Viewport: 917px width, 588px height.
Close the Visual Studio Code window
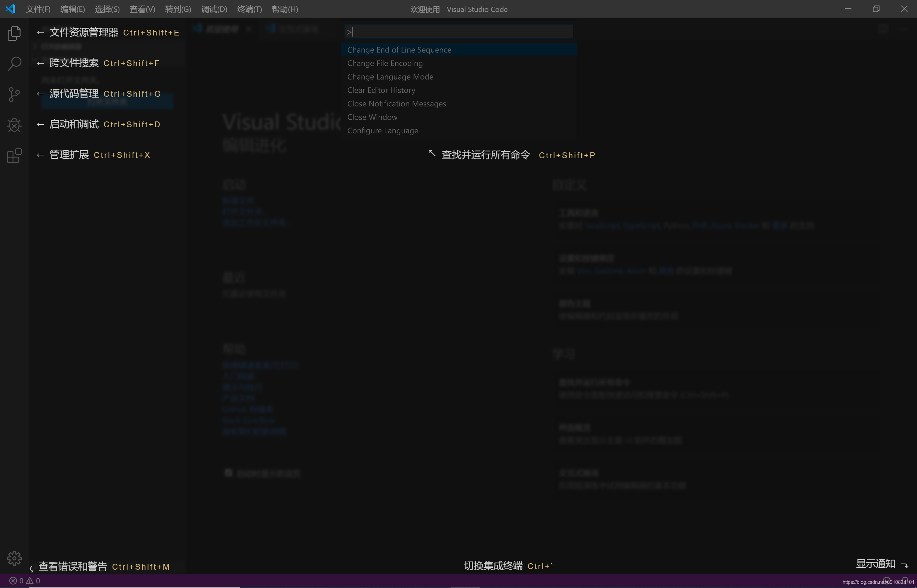pos(904,9)
